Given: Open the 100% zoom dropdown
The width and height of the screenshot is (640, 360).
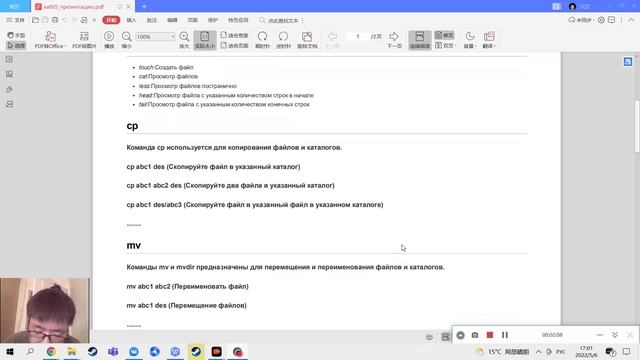Looking at the screenshot, I should [156, 37].
